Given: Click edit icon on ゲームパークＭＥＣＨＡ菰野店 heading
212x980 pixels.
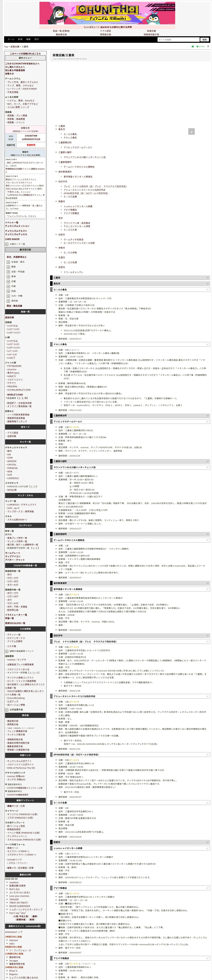Looking at the screenshot, I should pyautogui.click(x=207, y=540).
